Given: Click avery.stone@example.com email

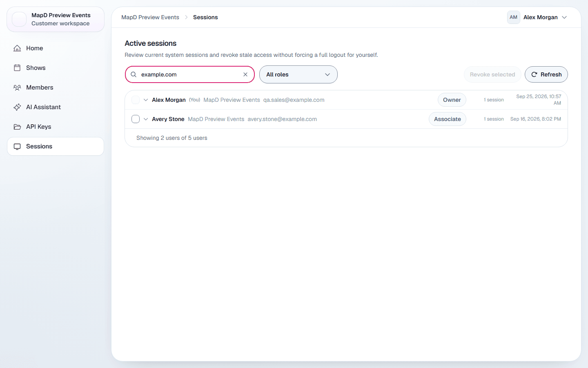Looking at the screenshot, I should point(282,119).
